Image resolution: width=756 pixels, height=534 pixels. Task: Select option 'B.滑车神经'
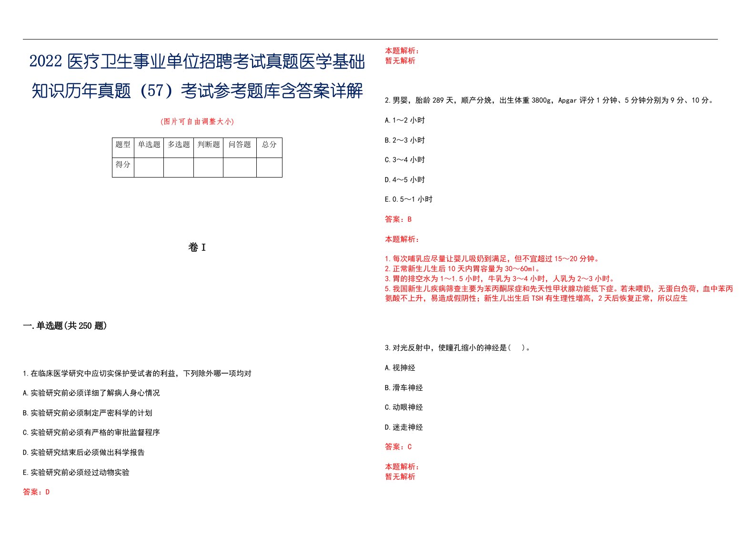pyautogui.click(x=404, y=388)
